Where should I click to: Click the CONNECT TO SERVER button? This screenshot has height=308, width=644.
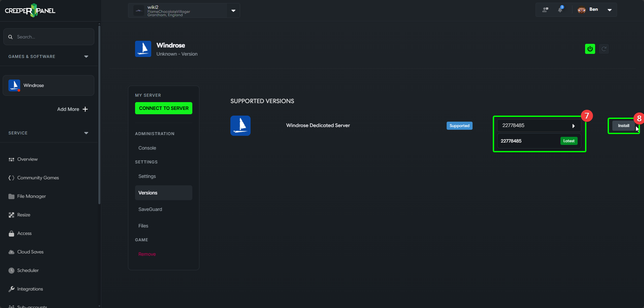163,108
